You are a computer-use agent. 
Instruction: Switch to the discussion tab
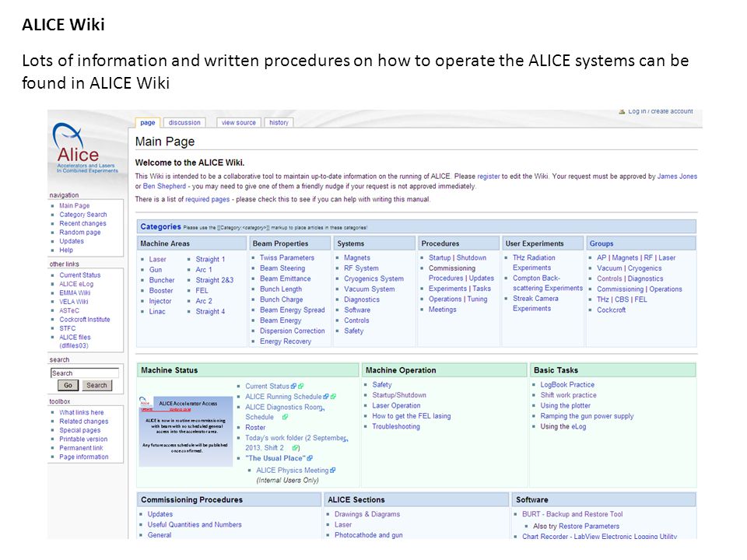coord(185,123)
